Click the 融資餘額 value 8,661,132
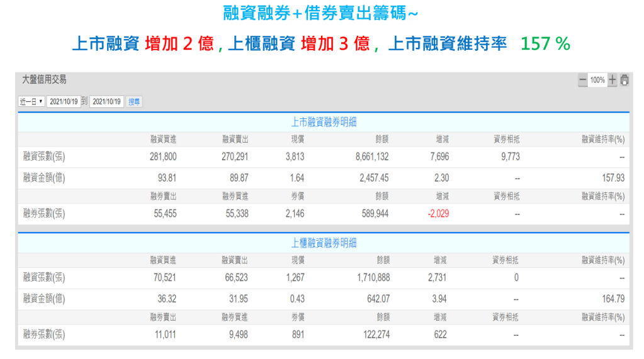 tap(371, 157)
